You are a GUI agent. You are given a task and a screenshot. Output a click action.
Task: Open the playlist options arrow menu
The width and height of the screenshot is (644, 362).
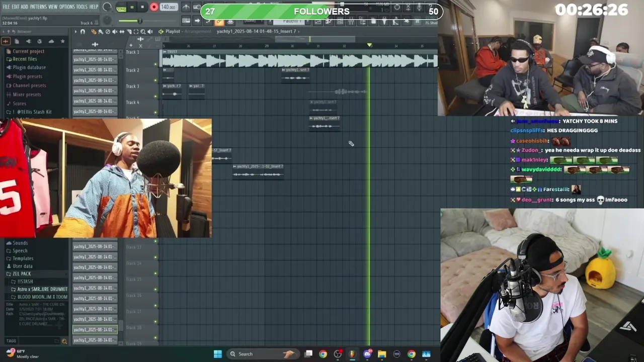tap(75, 32)
